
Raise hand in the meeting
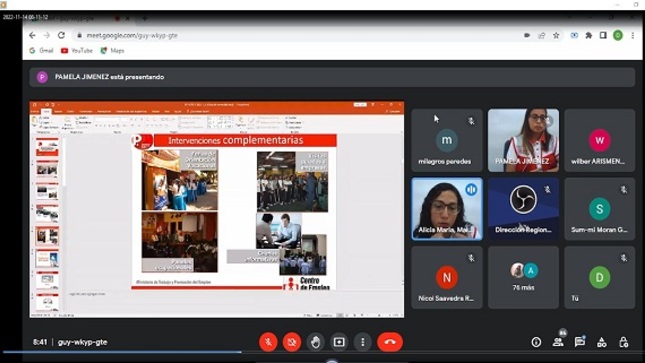point(316,342)
